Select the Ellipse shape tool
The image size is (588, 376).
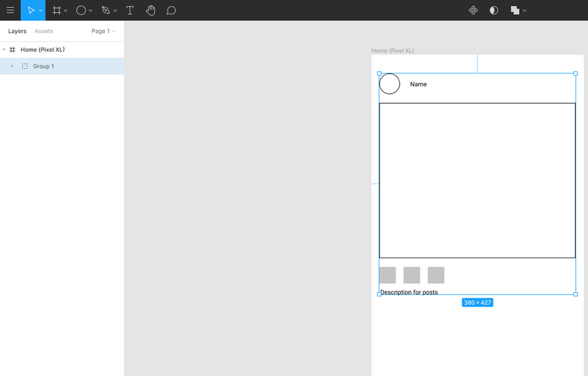pos(81,10)
